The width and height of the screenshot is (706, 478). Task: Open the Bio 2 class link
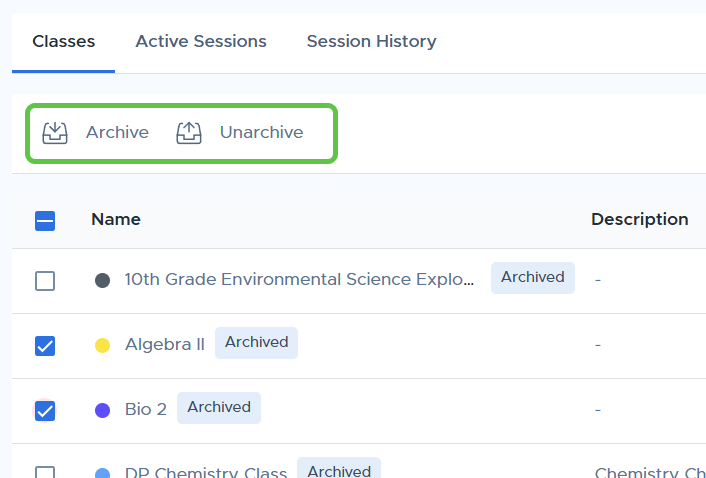[x=146, y=410]
